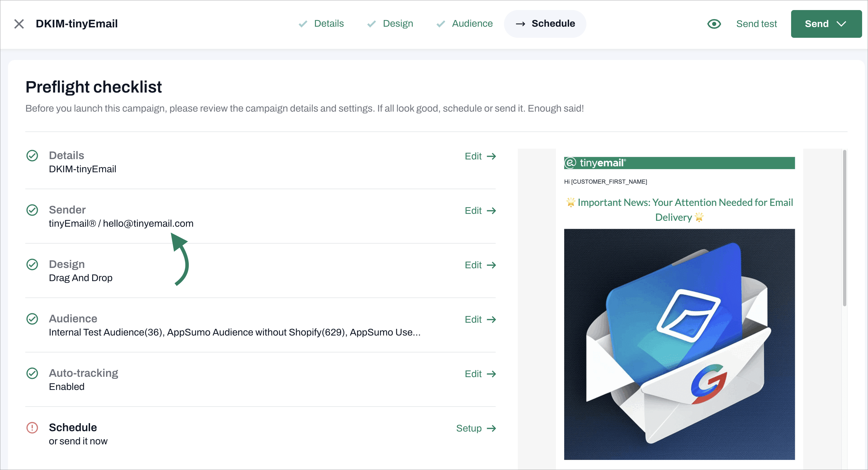Click Setup for Schedule
This screenshot has height=470, width=868.
click(476, 428)
